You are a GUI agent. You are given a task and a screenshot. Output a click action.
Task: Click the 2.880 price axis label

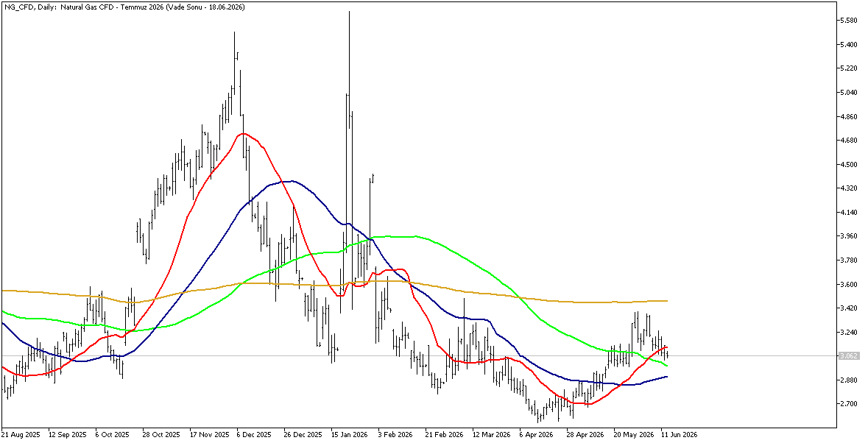click(x=849, y=380)
